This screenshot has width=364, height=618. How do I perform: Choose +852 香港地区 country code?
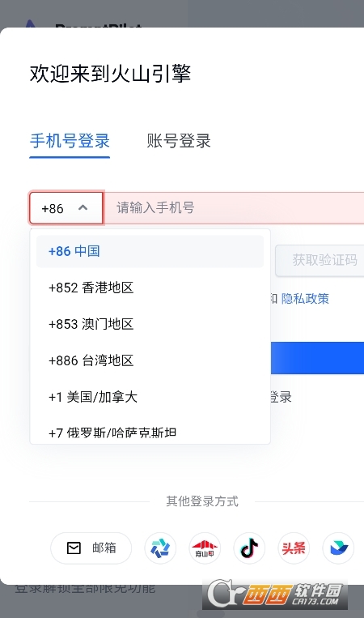150,288
